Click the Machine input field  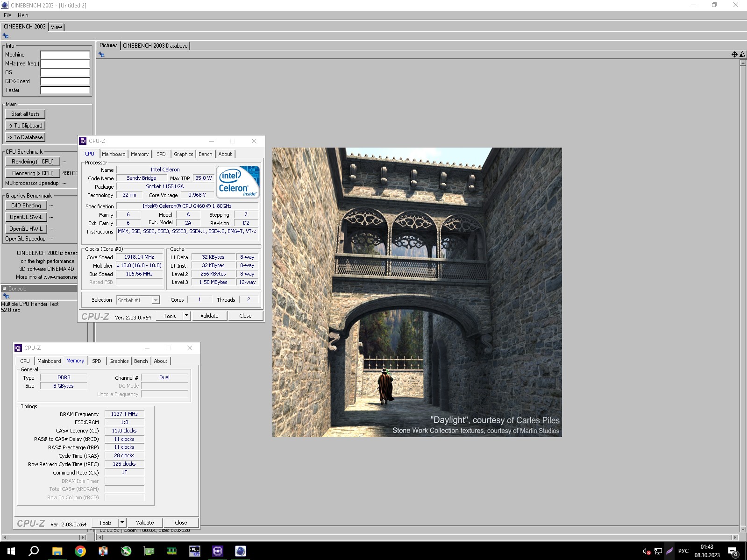point(65,55)
